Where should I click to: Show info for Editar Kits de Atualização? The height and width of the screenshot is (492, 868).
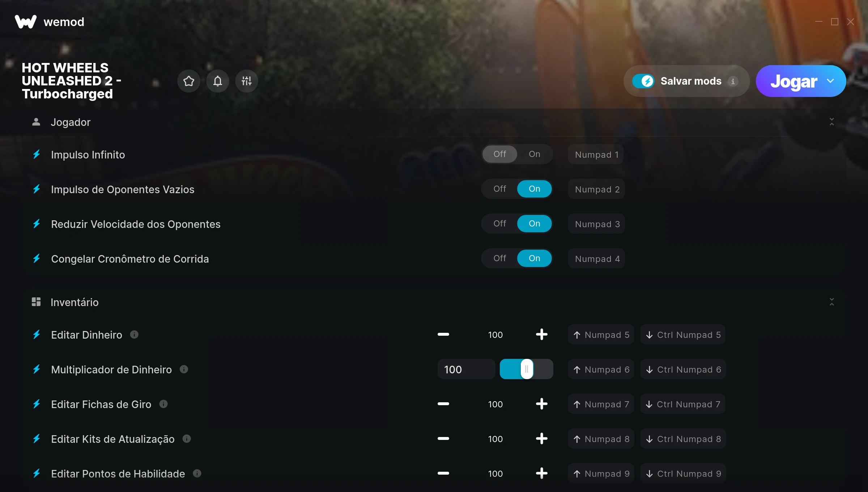(x=187, y=439)
